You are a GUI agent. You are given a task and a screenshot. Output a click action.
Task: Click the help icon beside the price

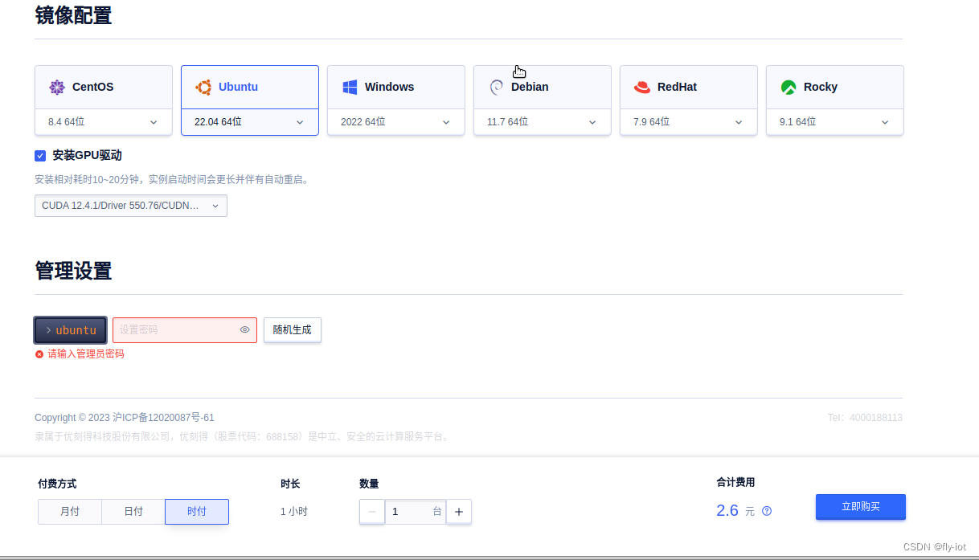coord(766,511)
